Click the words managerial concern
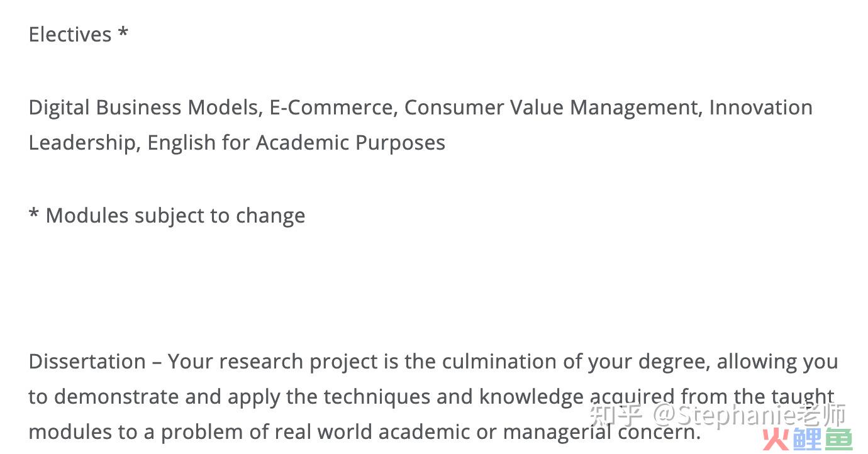868x454 pixels. coord(601,432)
